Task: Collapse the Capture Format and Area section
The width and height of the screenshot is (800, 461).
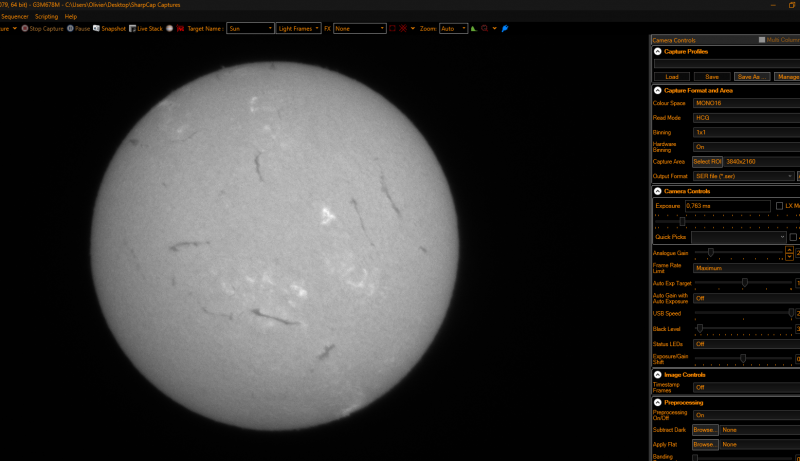Action: [x=658, y=90]
